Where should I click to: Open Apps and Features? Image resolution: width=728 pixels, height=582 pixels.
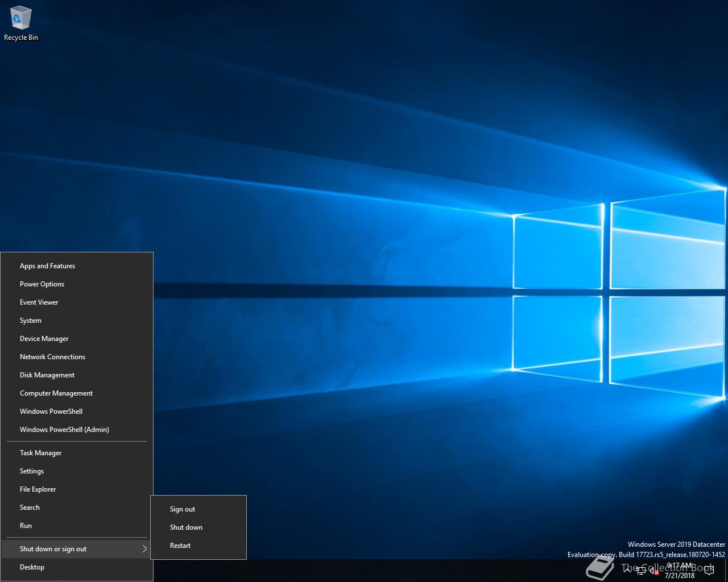click(x=77, y=266)
